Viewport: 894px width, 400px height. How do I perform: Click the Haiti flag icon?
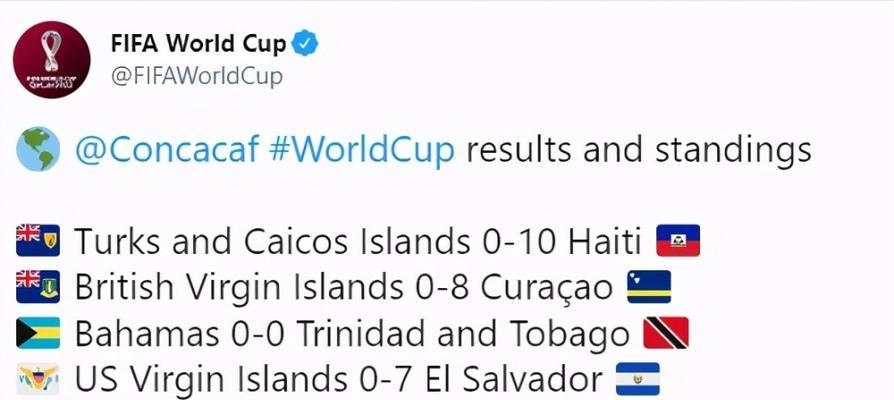point(678,240)
